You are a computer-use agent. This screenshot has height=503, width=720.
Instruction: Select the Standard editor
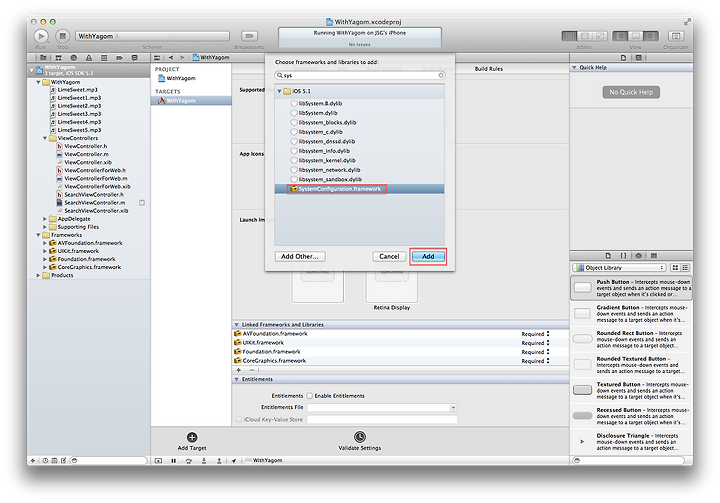coord(569,36)
